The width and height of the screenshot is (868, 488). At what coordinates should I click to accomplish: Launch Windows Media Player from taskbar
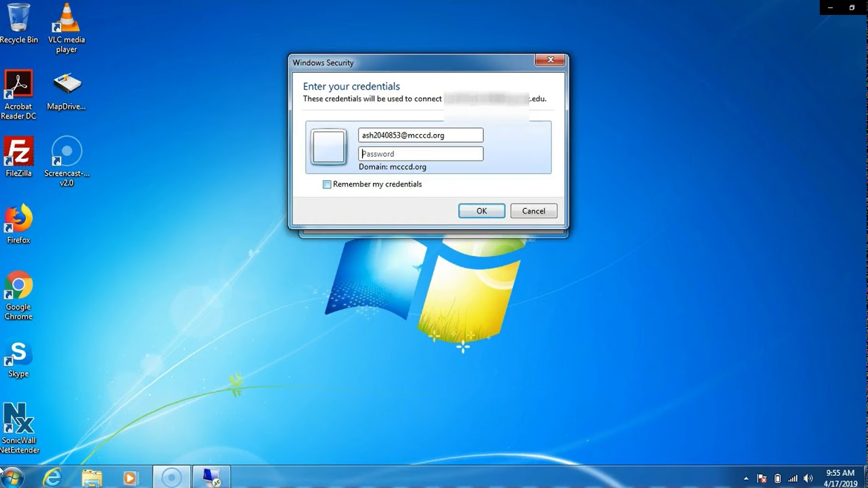tap(130, 477)
